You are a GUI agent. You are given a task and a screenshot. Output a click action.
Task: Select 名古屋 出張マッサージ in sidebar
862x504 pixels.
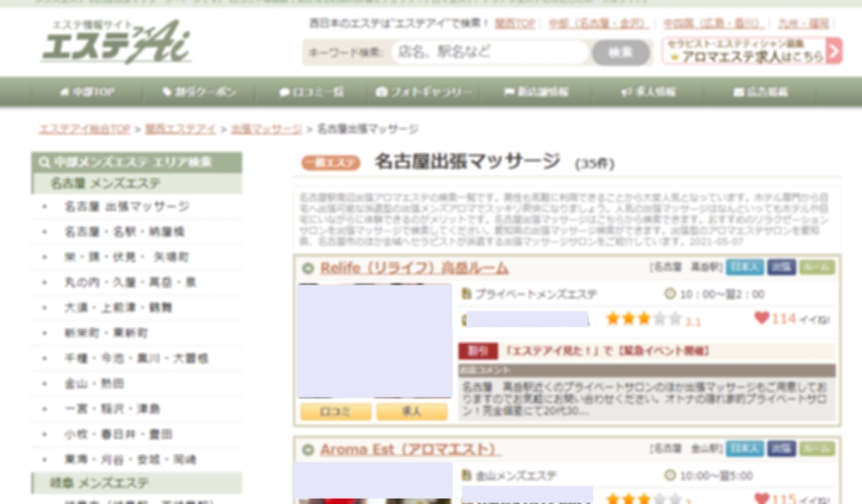coord(127,207)
